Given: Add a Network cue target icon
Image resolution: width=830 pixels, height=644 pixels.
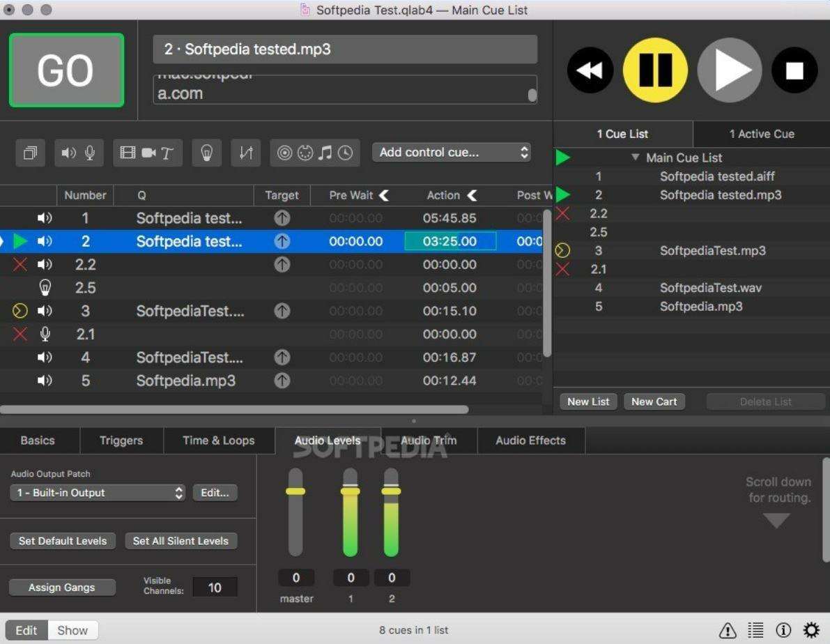Looking at the screenshot, I should (x=284, y=153).
